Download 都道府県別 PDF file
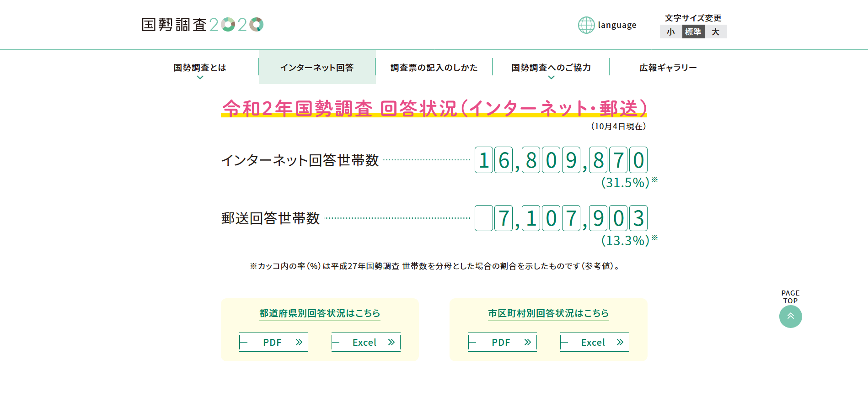 [273, 342]
